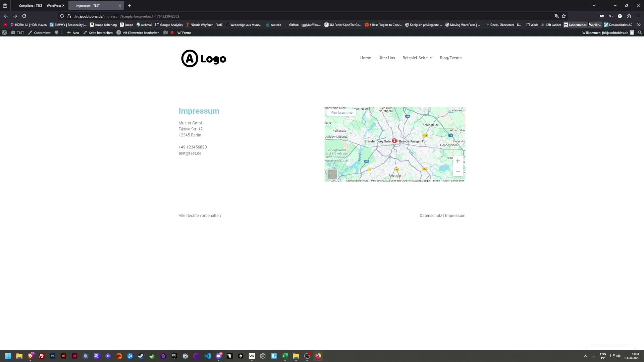Open the Customizer from the admin bar

coord(39,33)
